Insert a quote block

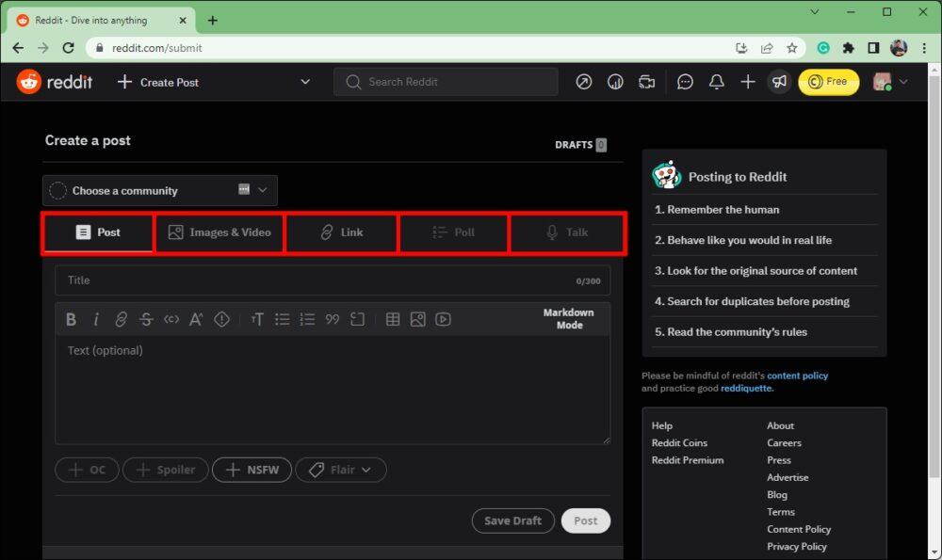(x=332, y=319)
